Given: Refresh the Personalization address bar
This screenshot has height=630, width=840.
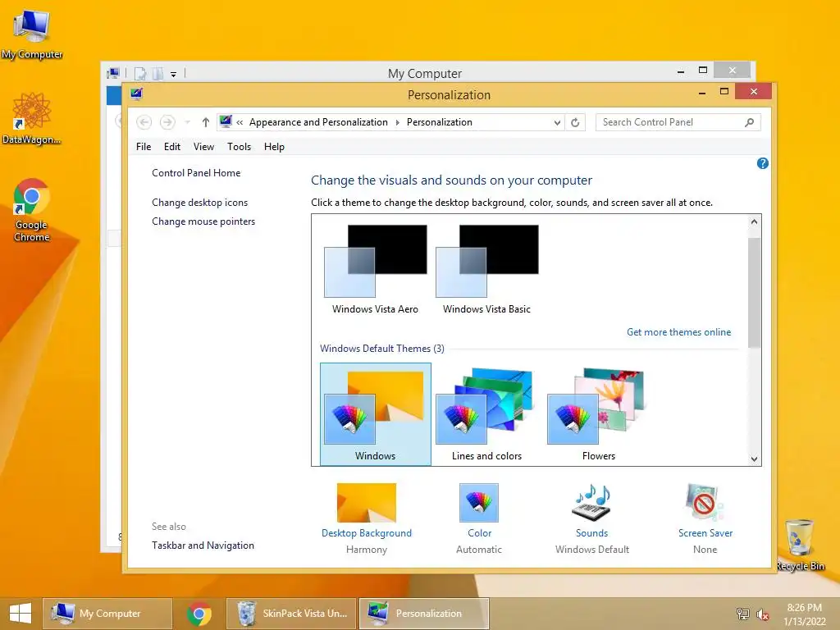Looking at the screenshot, I should [575, 122].
